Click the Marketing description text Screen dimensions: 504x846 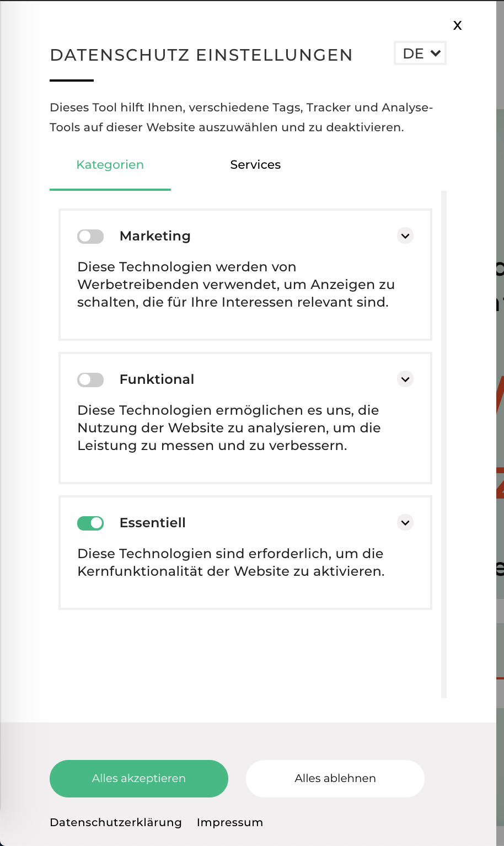(x=236, y=285)
